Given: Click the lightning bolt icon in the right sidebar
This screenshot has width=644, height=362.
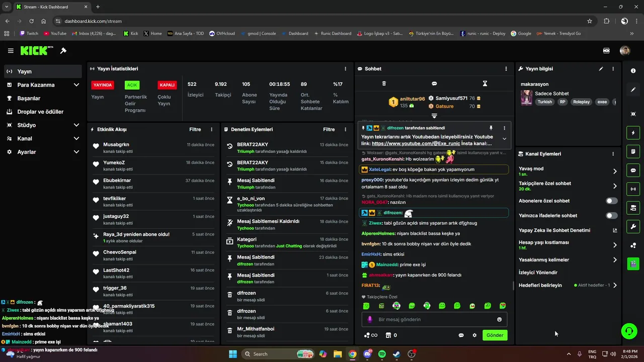Looking at the screenshot, I should (x=633, y=133).
